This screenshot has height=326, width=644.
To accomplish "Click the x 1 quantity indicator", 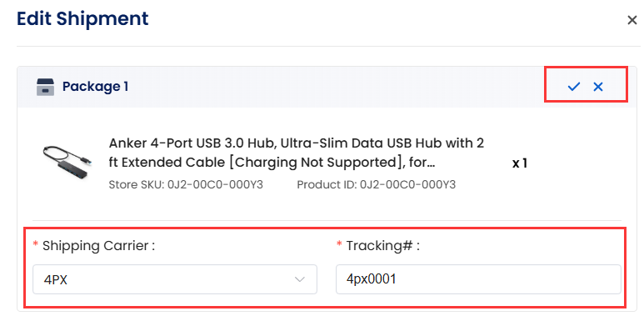I will 520,163.
